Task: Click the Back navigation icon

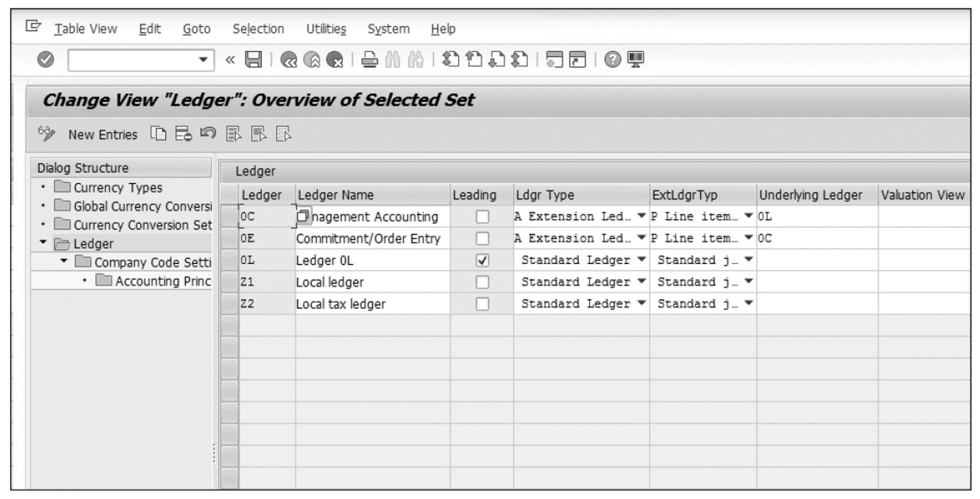Action: tap(290, 59)
